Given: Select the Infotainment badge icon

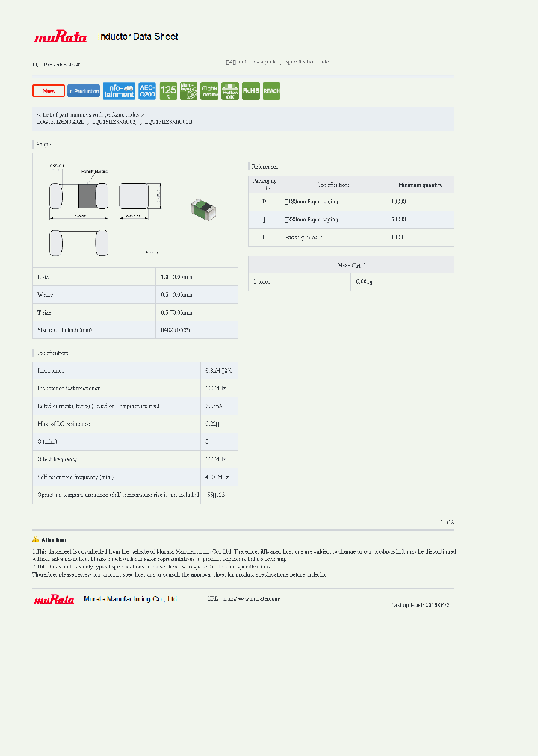Looking at the screenshot, I should (x=119, y=90).
